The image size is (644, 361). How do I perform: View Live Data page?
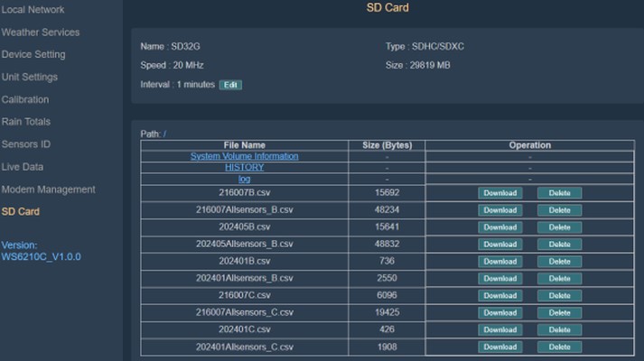point(23,167)
